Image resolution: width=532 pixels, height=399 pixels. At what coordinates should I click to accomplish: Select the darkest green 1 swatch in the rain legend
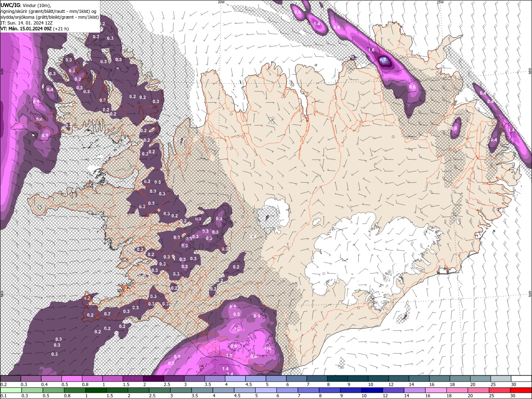(x=96, y=390)
